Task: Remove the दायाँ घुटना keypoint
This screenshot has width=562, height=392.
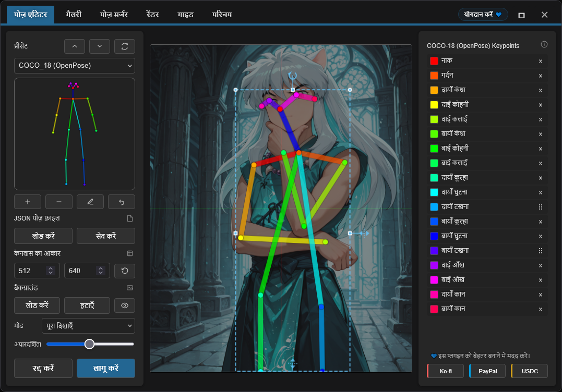Action: click(541, 192)
